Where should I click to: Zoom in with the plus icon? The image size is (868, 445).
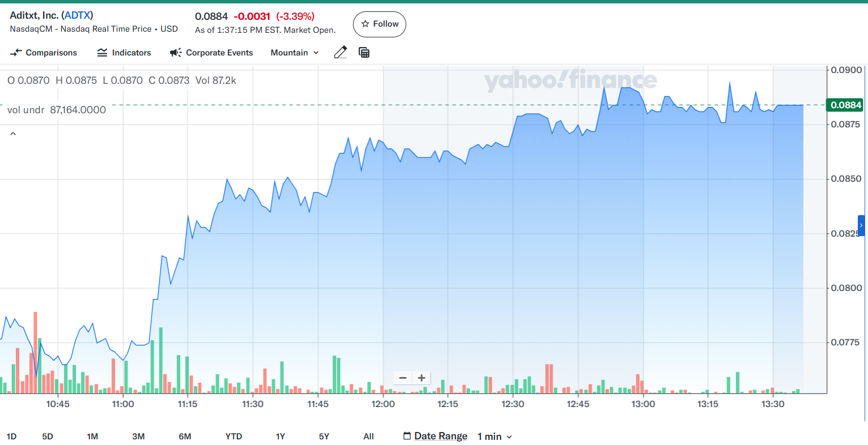pos(422,378)
